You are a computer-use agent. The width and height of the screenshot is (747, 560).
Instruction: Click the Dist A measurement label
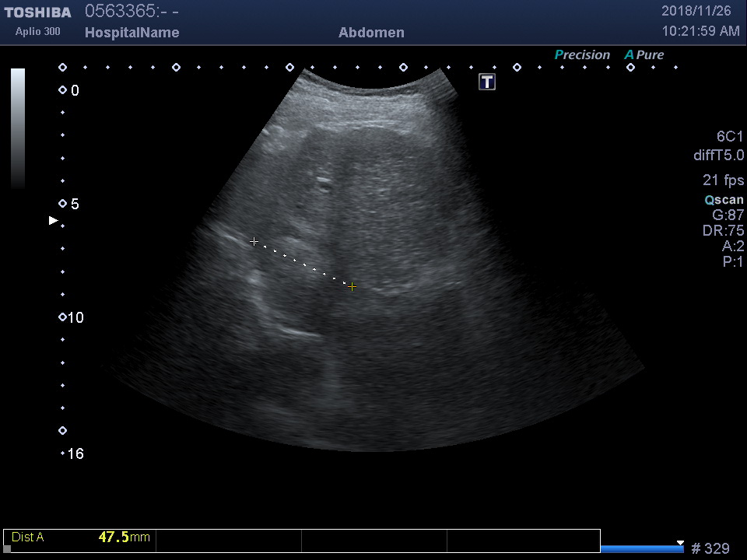(x=28, y=537)
